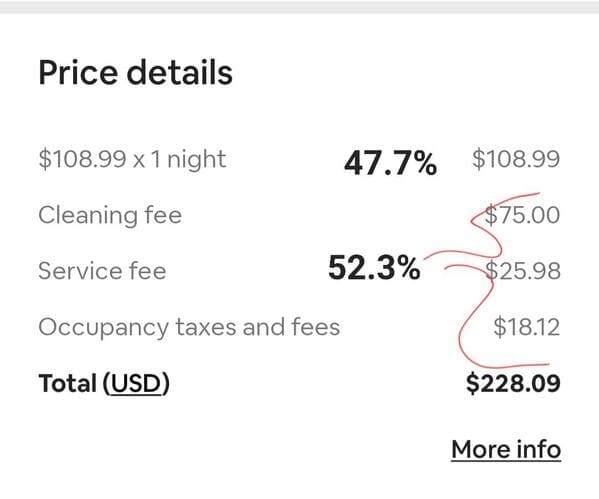Image resolution: width=599 pixels, height=499 pixels.
Task: Click the word fees in occupancy row
Action: pos(316,327)
